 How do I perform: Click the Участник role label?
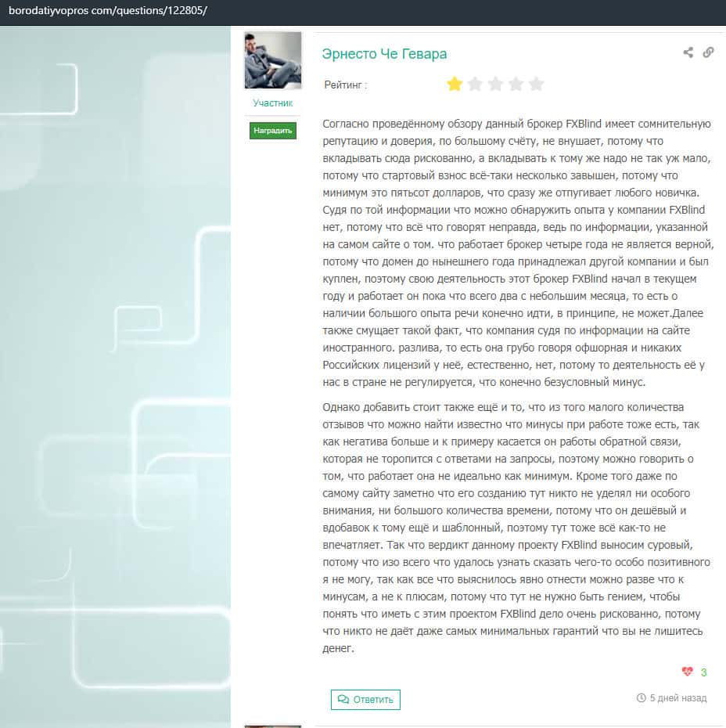tap(273, 103)
